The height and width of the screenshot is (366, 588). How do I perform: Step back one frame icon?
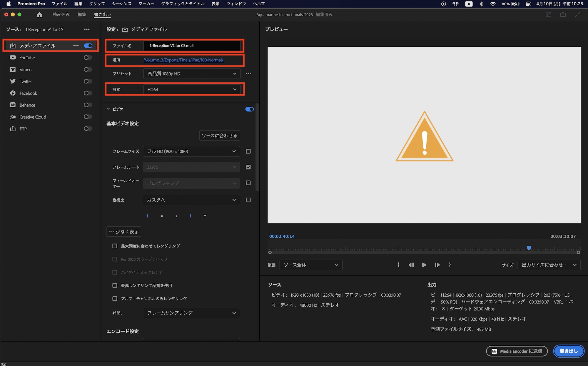coord(411,265)
